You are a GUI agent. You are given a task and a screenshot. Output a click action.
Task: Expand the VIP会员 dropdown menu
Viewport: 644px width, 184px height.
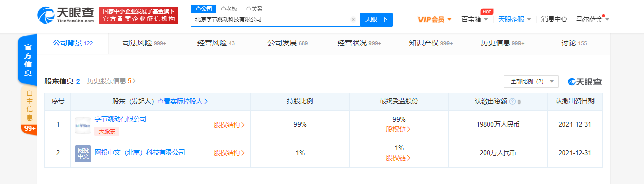pos(434,19)
